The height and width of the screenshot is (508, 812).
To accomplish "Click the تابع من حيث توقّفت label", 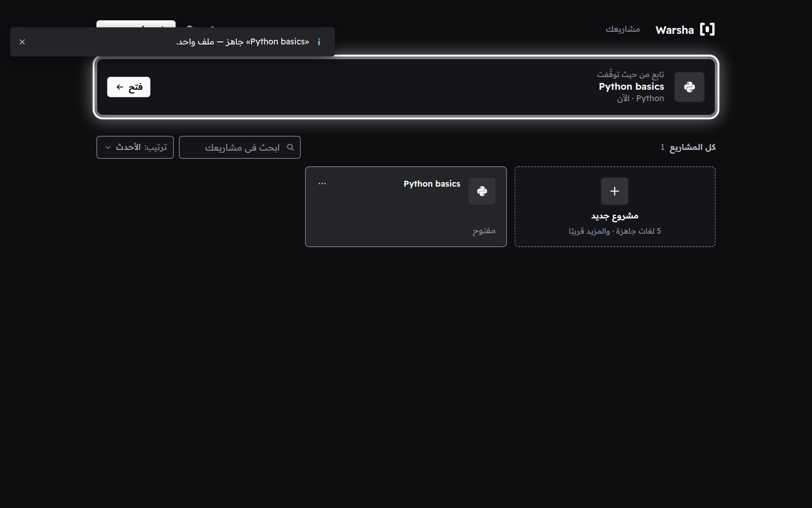I will click(631, 75).
